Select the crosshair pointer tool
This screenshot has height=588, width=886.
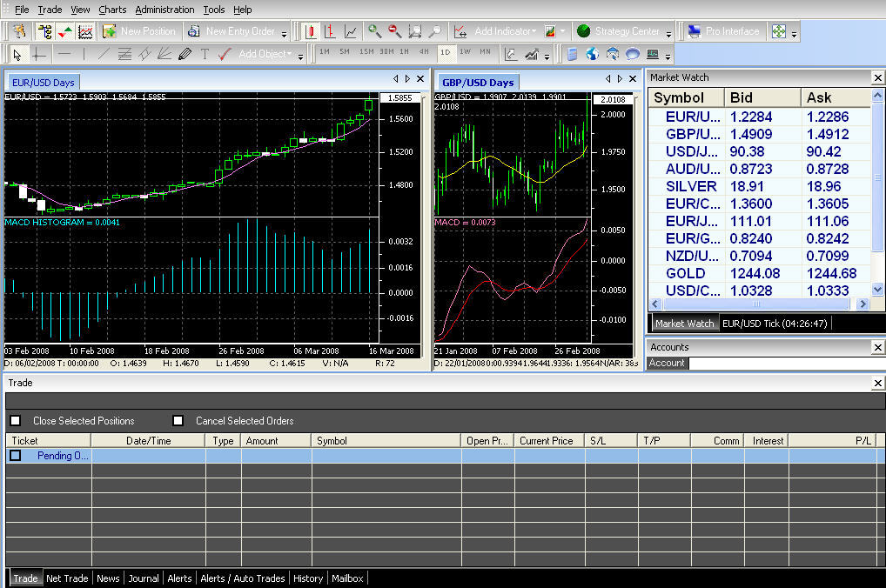[39, 54]
